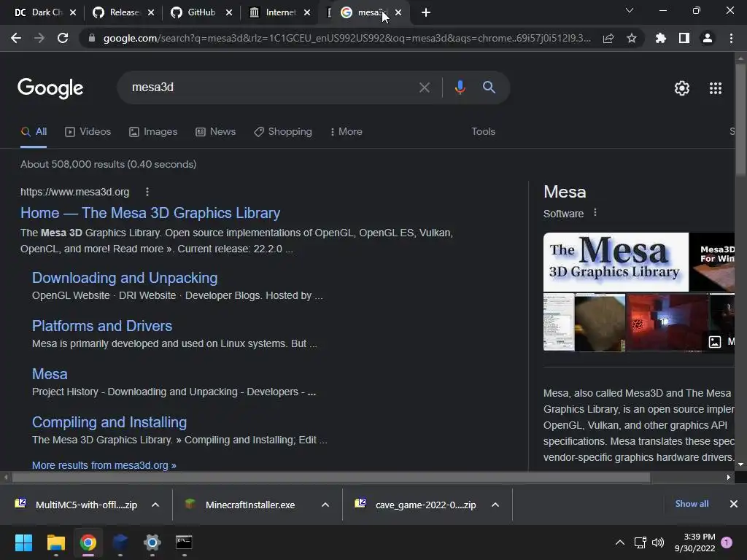747x560 pixels.
Task: Submit search with the magnifier icon
Action: click(489, 87)
